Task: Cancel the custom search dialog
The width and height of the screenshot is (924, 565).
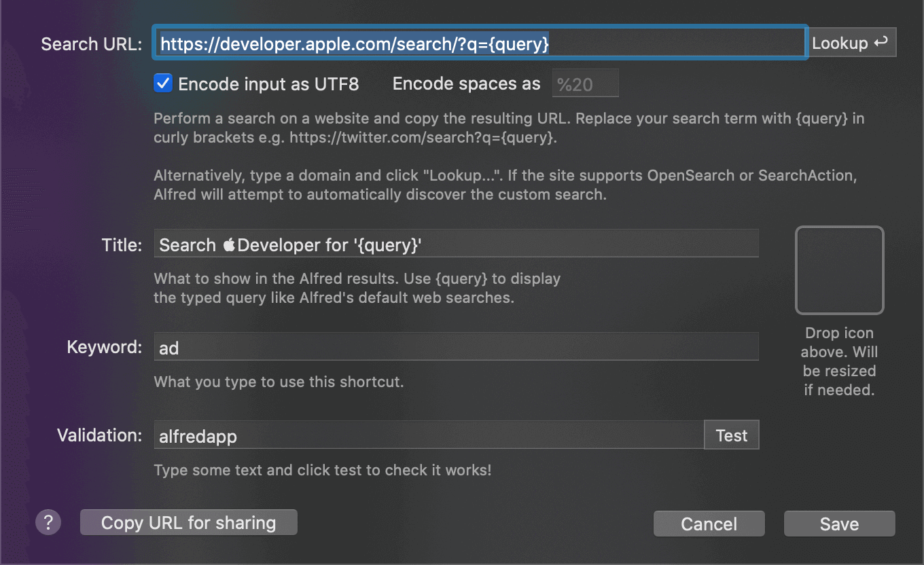Action: 709,524
